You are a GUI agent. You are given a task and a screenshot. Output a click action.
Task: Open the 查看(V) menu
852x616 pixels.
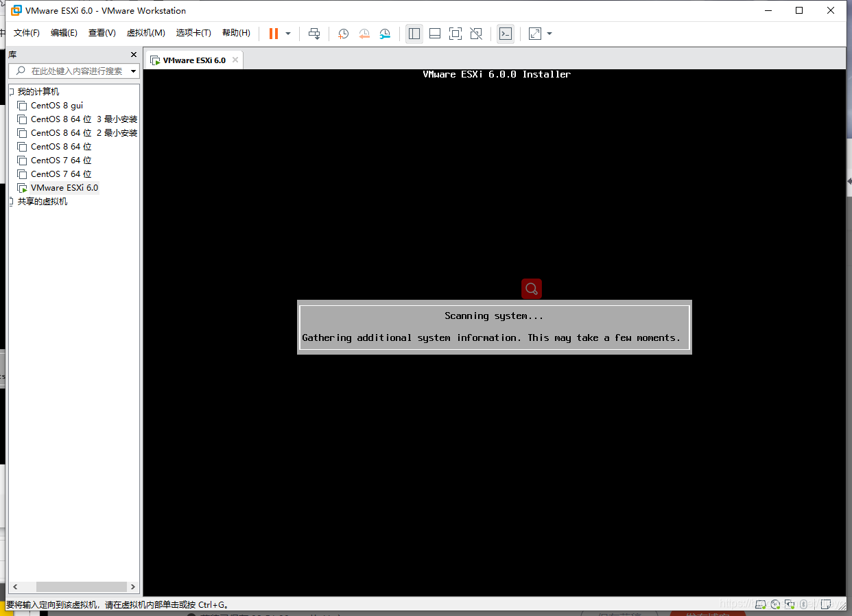pos(102,33)
